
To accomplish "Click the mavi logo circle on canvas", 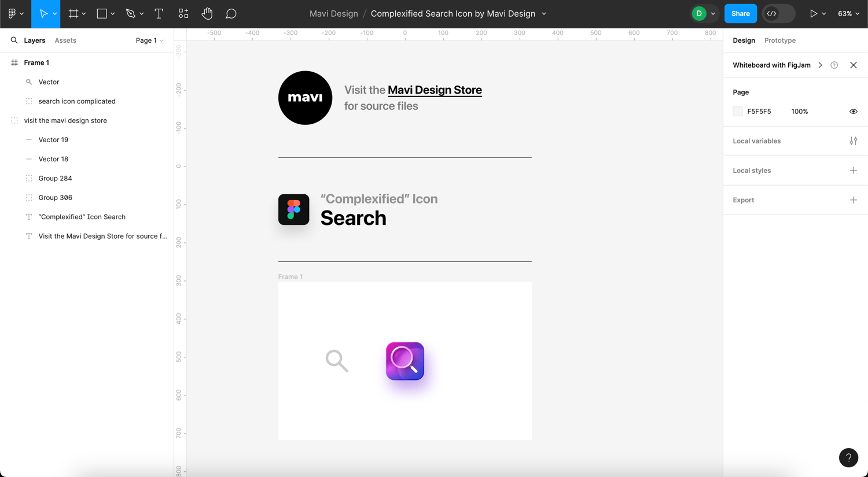I will [305, 98].
